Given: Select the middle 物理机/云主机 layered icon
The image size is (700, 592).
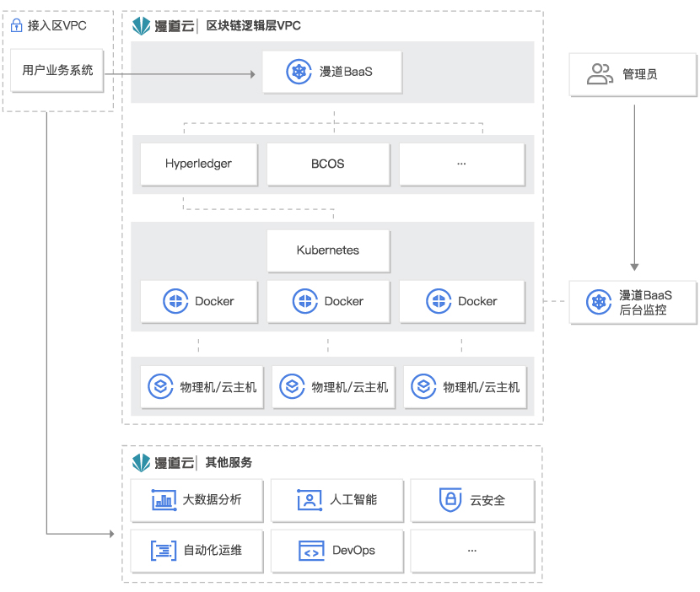Looking at the screenshot, I should click(x=292, y=386).
